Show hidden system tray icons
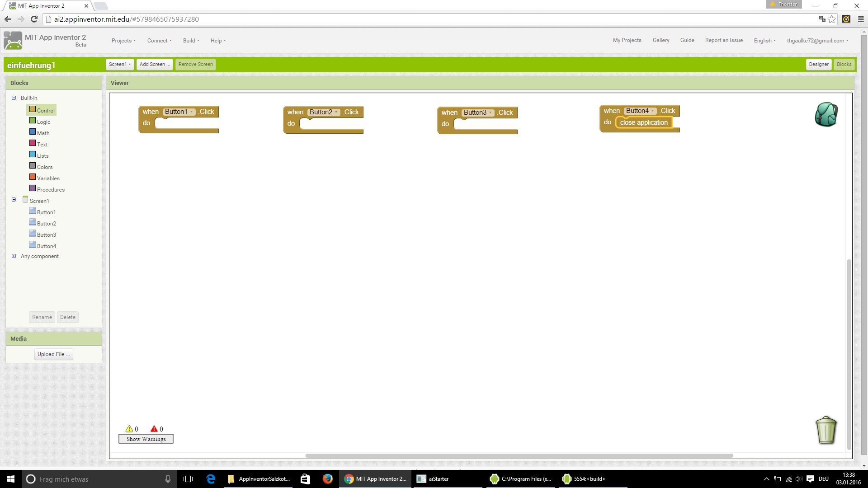 pos(766,479)
